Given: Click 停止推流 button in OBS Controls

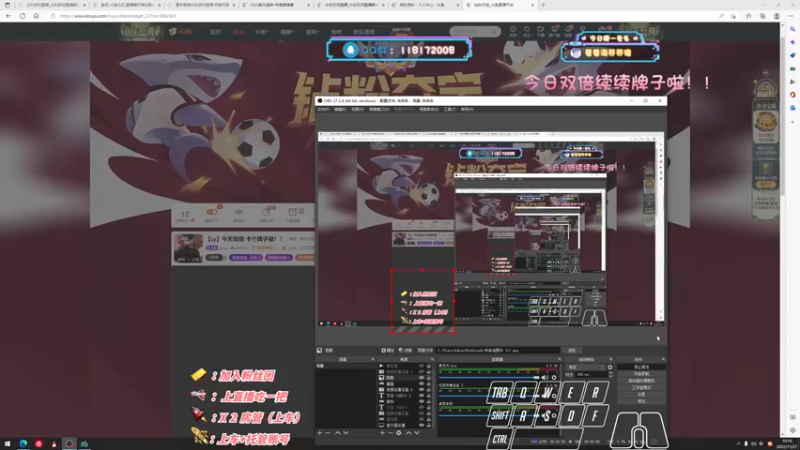Looking at the screenshot, I should pyautogui.click(x=641, y=367).
